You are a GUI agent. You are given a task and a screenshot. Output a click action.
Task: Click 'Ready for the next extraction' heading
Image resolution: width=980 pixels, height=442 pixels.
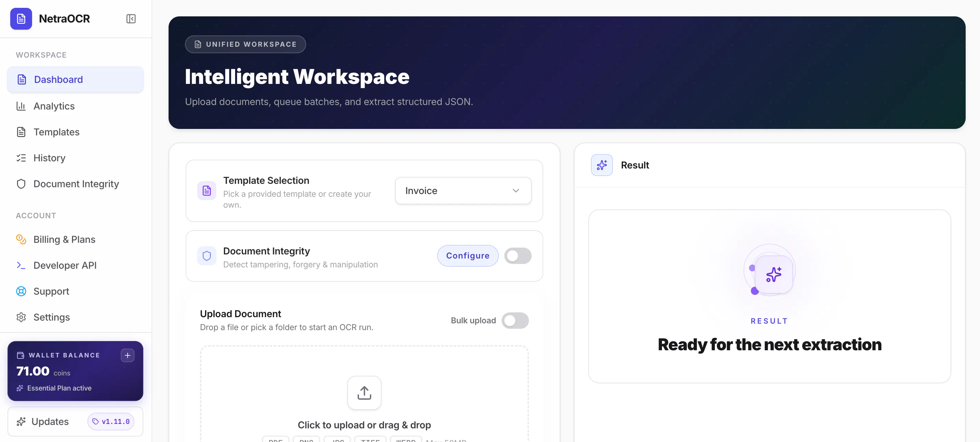pos(769,344)
